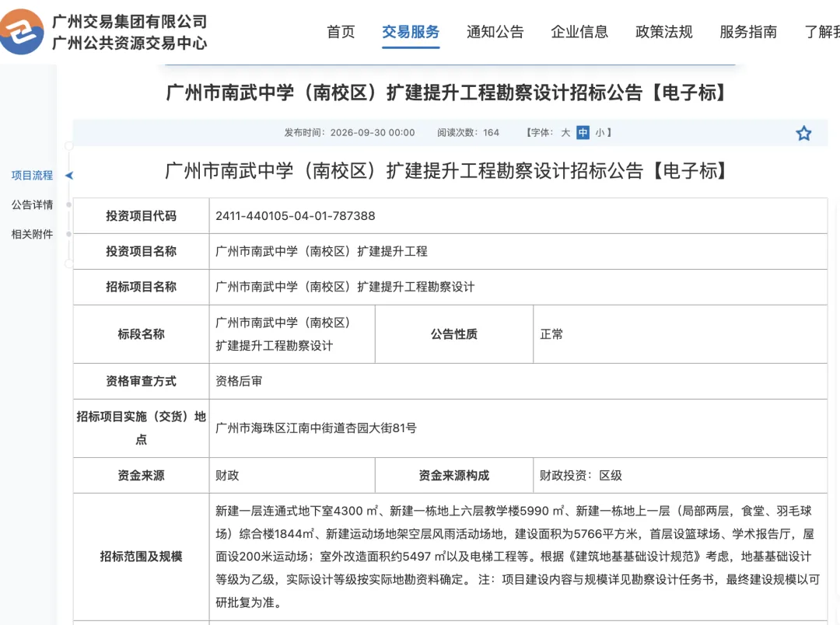Viewport: 840px width, 625px height.
Task: Click the 资格审查方式 label cell
Action: 141,382
